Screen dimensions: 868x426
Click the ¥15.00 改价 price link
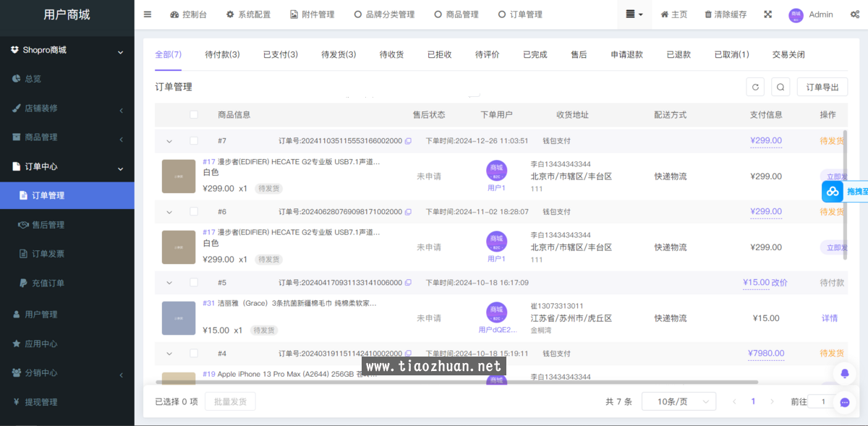coord(766,282)
